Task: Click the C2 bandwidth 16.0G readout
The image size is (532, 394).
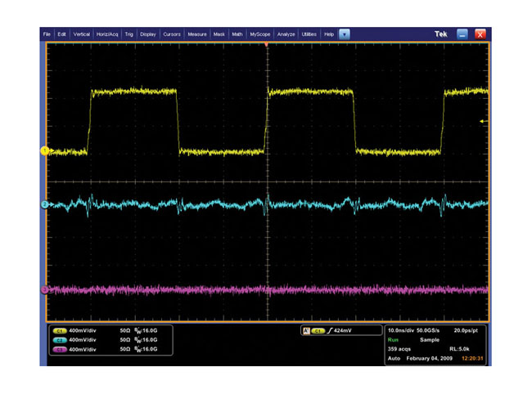Action: 147,340
